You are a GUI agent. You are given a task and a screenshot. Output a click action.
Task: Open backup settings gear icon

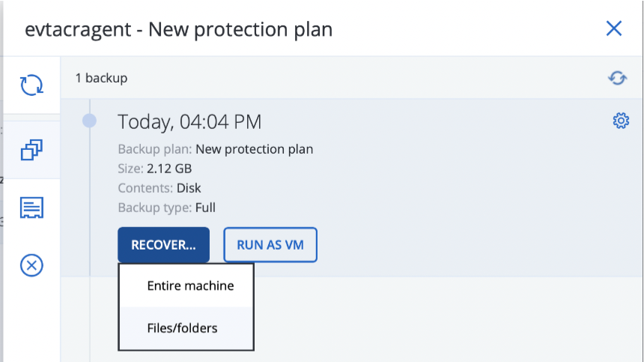tap(621, 121)
